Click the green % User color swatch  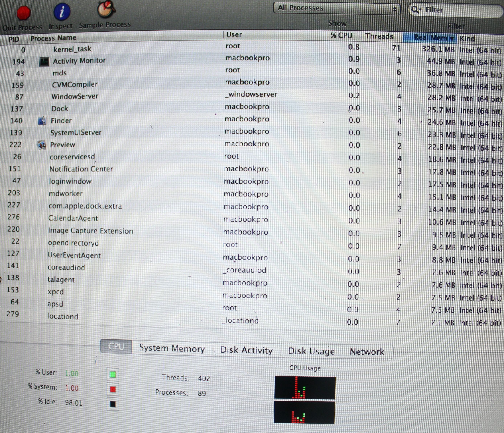pos(113,375)
